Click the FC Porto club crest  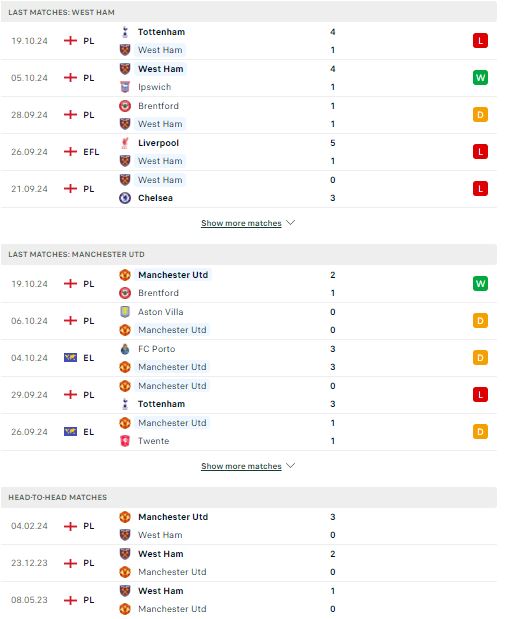coord(125,349)
